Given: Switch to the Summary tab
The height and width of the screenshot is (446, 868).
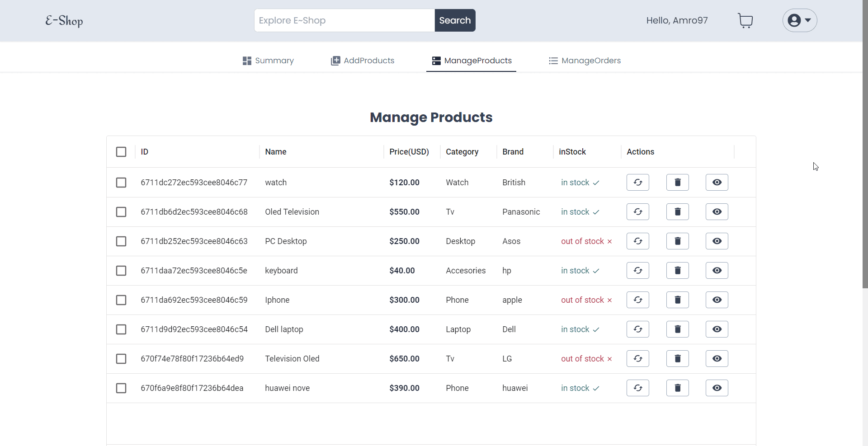Looking at the screenshot, I should 268,61.
